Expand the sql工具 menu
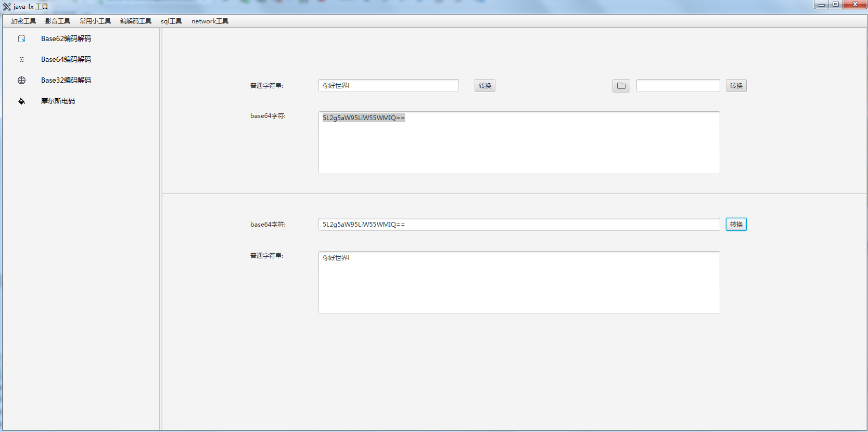The width and height of the screenshot is (868, 432). pos(171,21)
